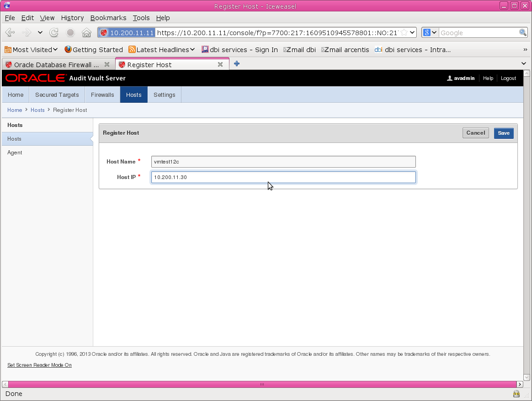
Task: Open dbi services - Intra bookmark
Action: pyautogui.click(x=413, y=49)
